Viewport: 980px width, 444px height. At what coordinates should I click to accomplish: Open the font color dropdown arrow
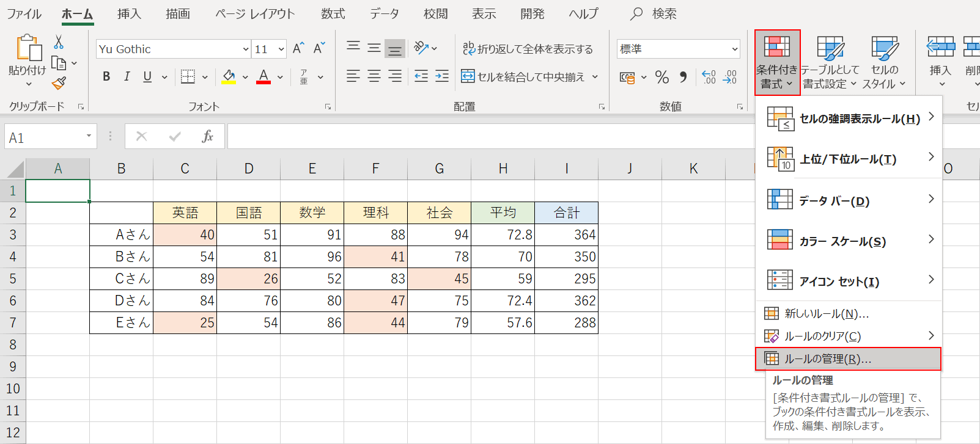click(x=280, y=77)
